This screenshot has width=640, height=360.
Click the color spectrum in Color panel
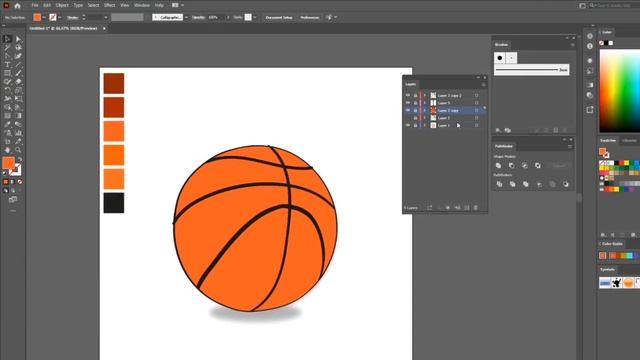(x=620, y=91)
